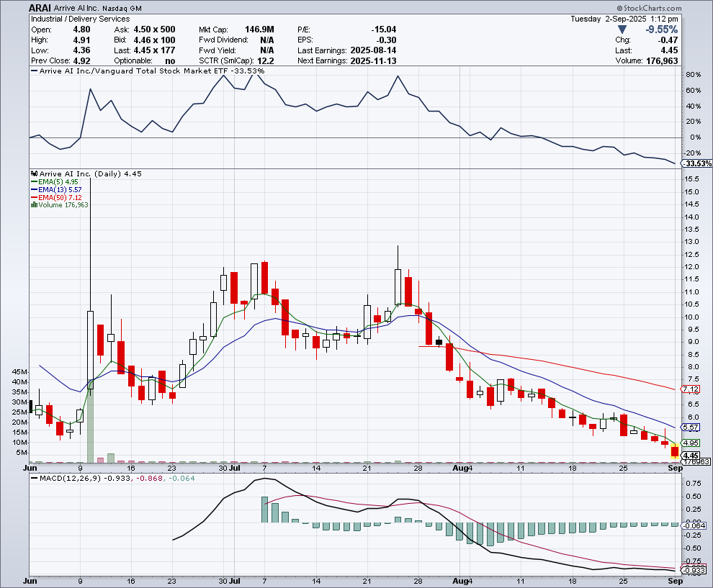Click the black candlestick near July 31
713x588 pixels.
(x=439, y=342)
